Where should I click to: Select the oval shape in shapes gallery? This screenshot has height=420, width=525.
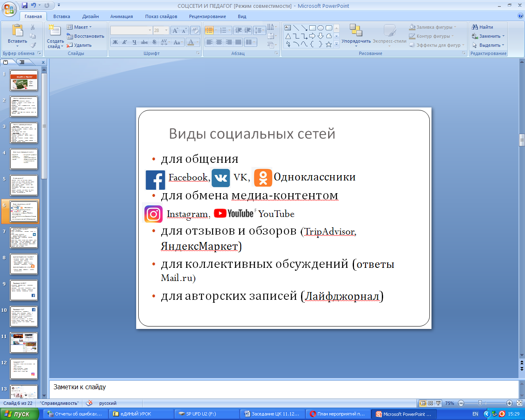click(320, 28)
